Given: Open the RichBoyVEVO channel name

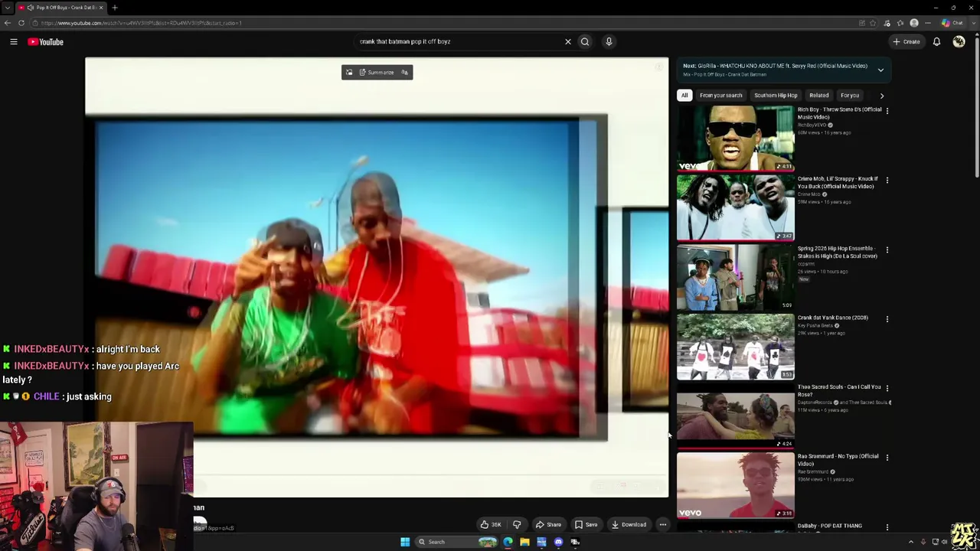Looking at the screenshot, I should point(812,125).
